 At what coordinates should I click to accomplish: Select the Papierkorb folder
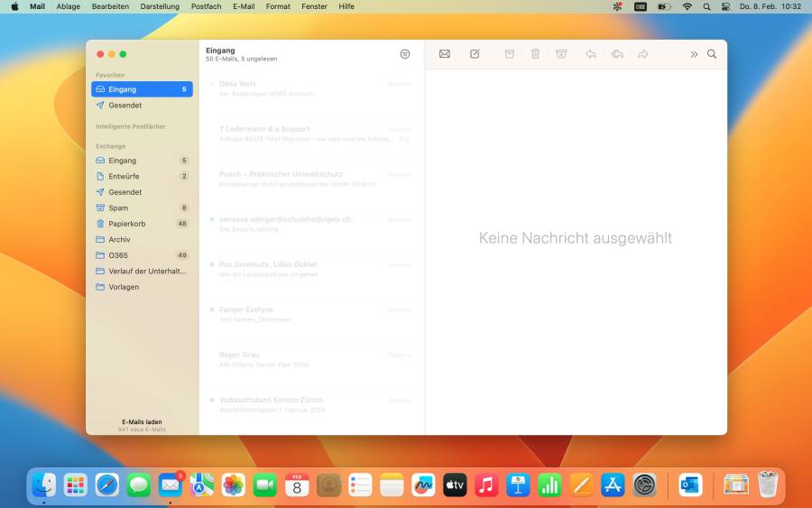[x=127, y=224]
